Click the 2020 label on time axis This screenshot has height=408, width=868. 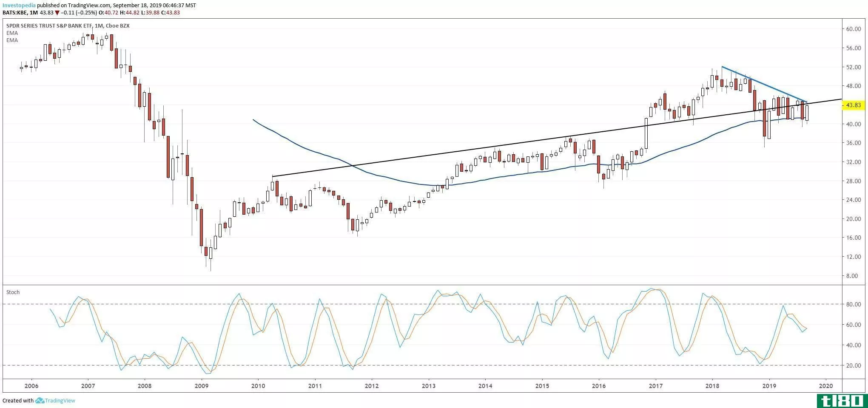point(826,386)
